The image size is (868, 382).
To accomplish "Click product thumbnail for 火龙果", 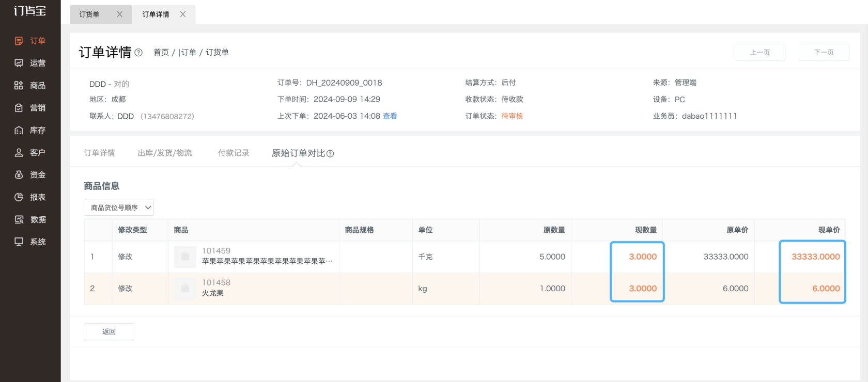I will [185, 289].
